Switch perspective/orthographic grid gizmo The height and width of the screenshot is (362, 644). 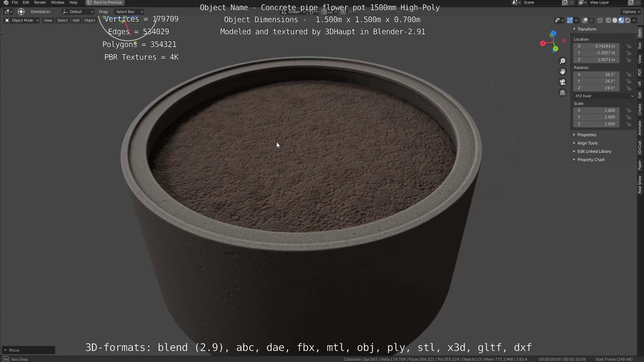tap(562, 93)
